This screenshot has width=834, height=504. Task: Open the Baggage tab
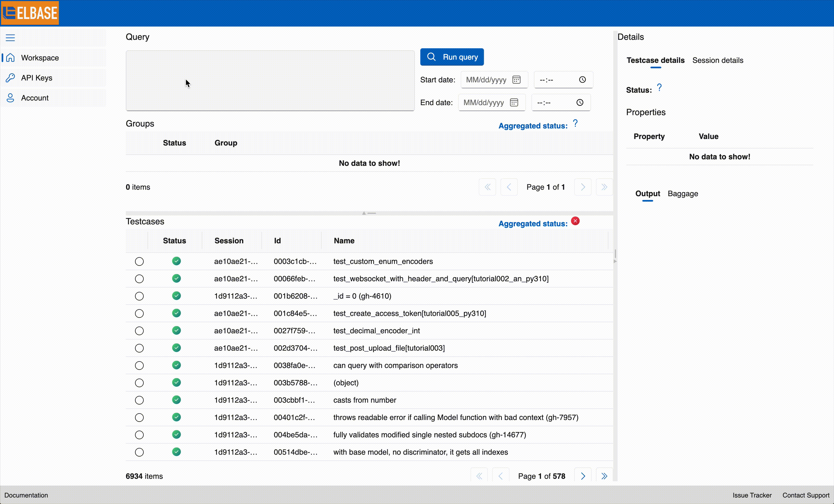[683, 193]
